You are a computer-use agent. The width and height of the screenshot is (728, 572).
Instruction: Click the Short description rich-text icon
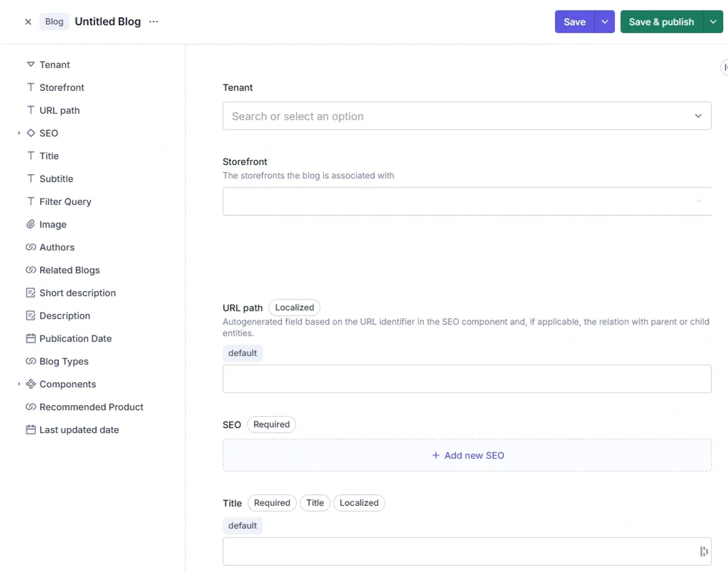(31, 293)
